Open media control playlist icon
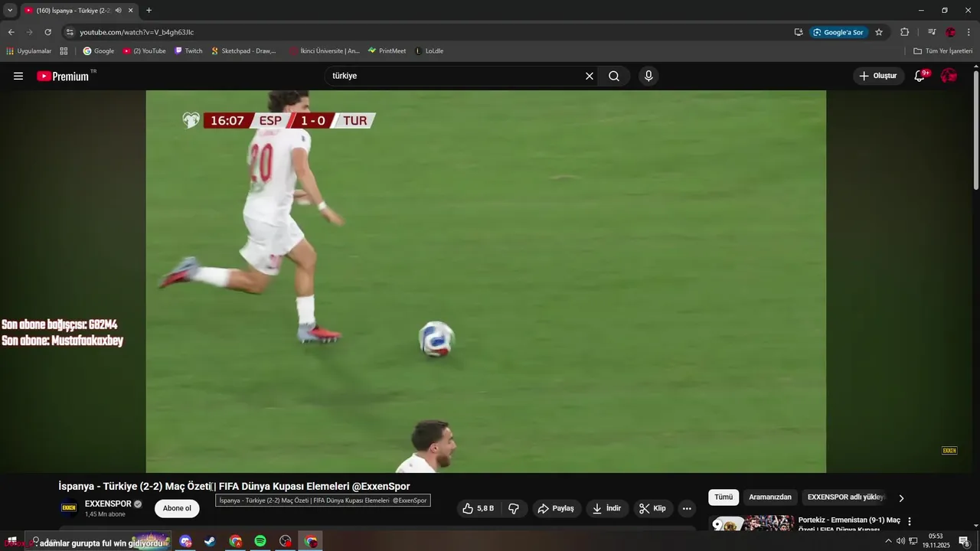Image resolution: width=980 pixels, height=551 pixels. (932, 32)
